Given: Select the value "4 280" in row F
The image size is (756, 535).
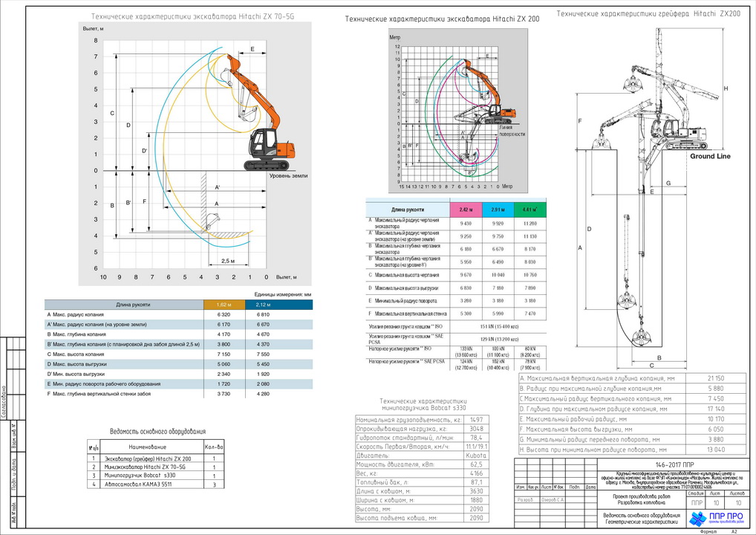Looking at the screenshot, I should coord(263,394).
